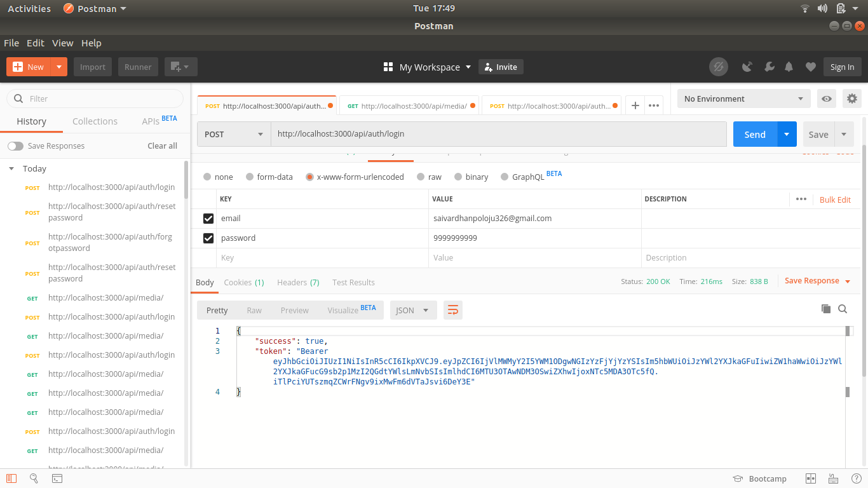Open environment quick look eye icon
The image size is (868, 488).
827,98
